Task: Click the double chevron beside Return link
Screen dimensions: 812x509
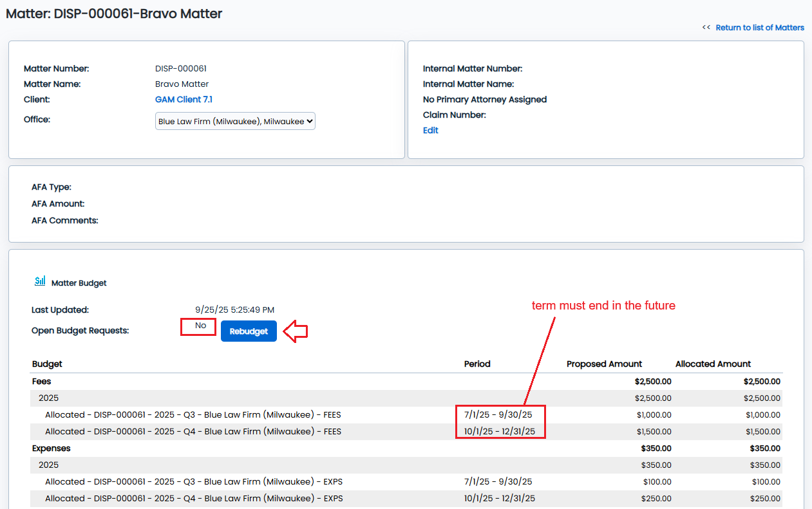Action: (x=706, y=28)
